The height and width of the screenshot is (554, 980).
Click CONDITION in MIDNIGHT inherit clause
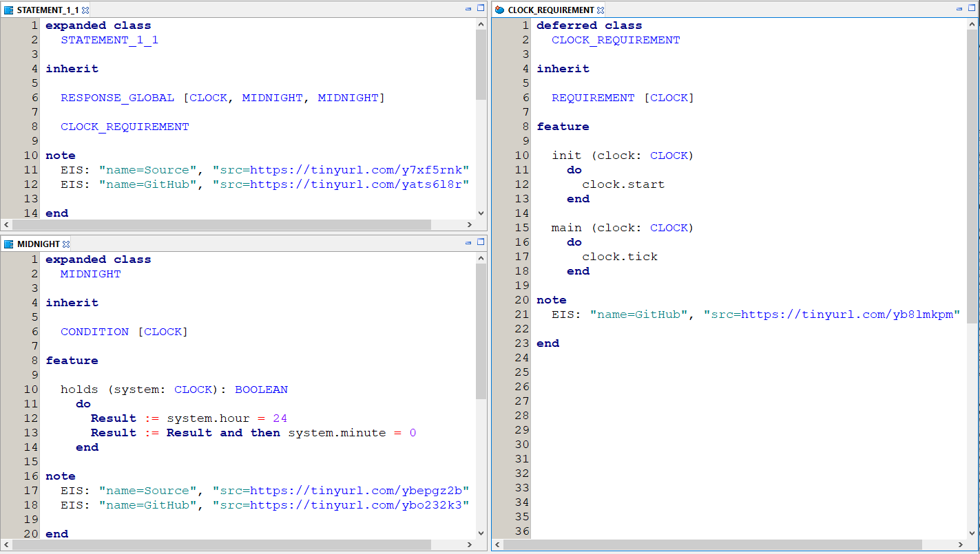coord(94,332)
